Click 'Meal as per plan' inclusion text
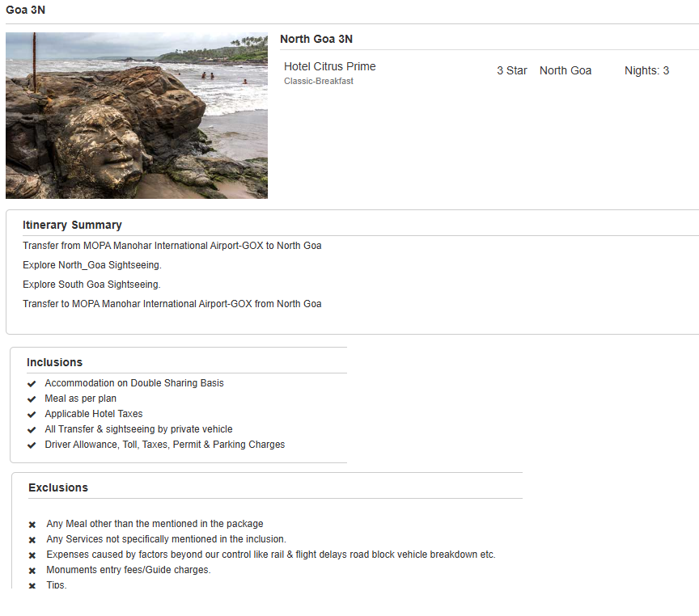This screenshot has height=616, width=699. (x=80, y=399)
